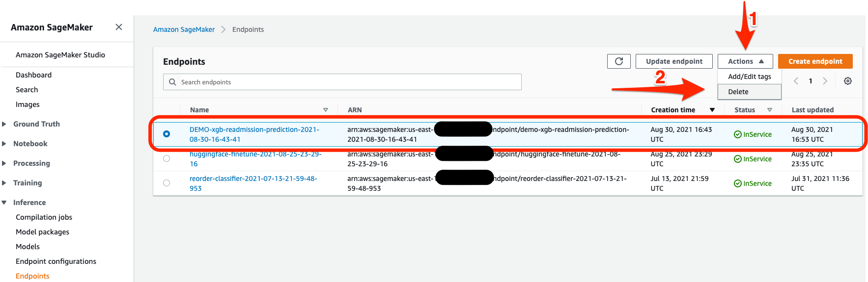Click the ARN column header

point(355,110)
